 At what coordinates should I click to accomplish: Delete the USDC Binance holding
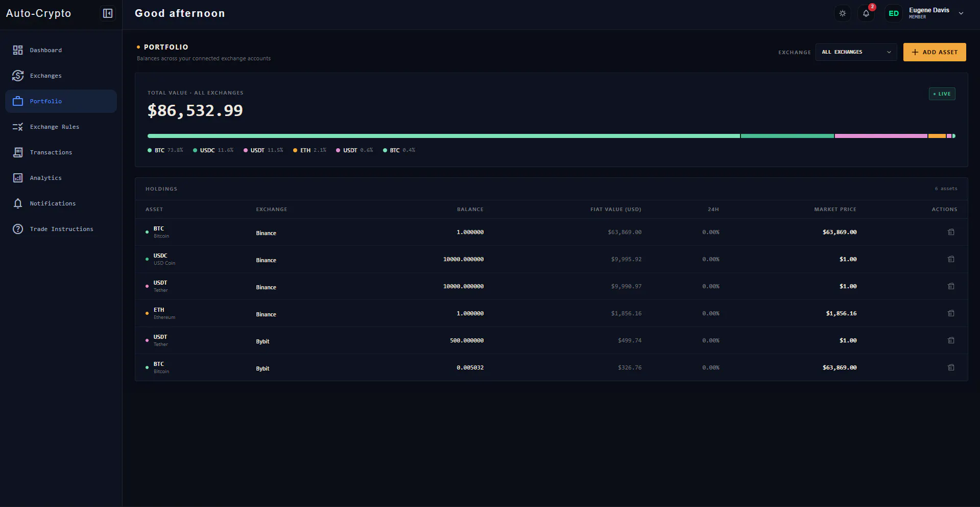tap(951, 259)
